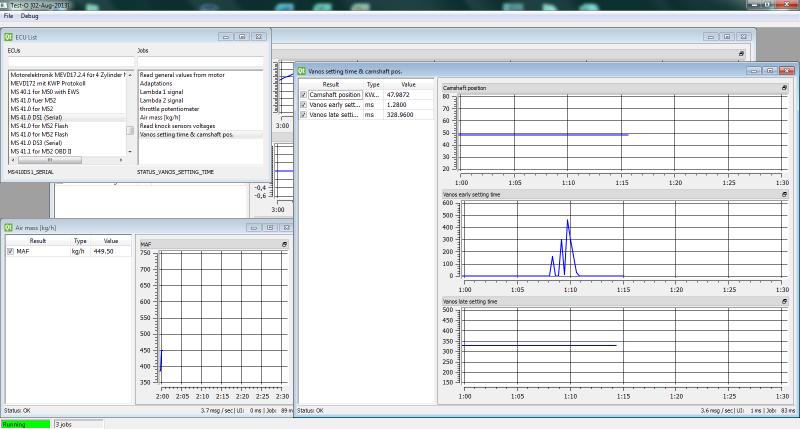Select the MAF value 449.50

[x=104, y=251]
